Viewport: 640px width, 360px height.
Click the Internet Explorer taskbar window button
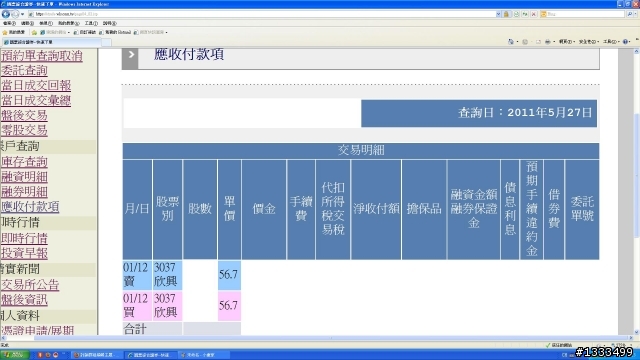pos(150,355)
